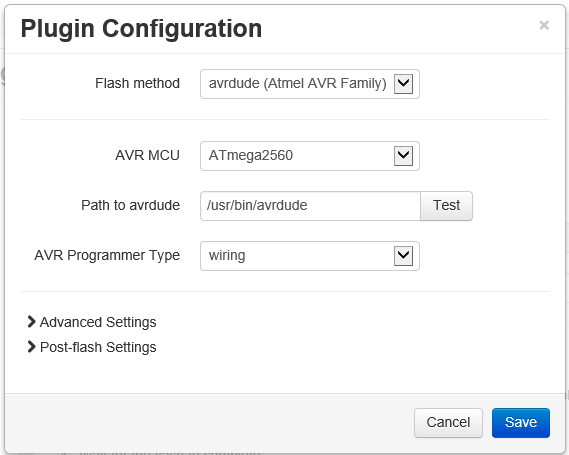Focus the Path to avrdude text field
Screen dimensions: 569x455
(310, 206)
